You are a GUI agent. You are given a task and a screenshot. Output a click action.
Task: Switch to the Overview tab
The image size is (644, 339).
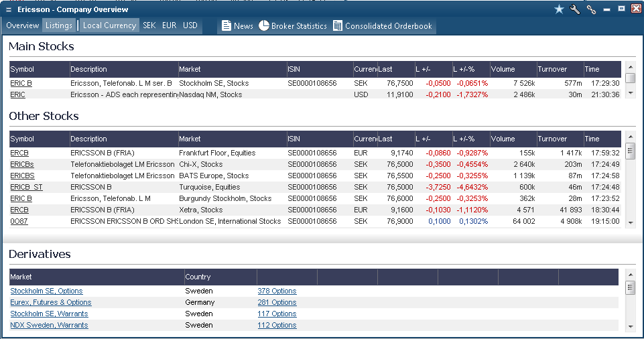point(22,25)
